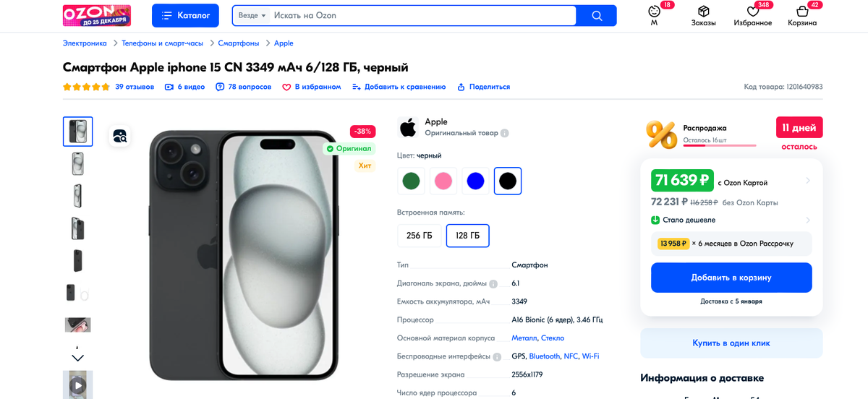Open the Избранное heart icon
The height and width of the screenshot is (399, 868).
752,12
